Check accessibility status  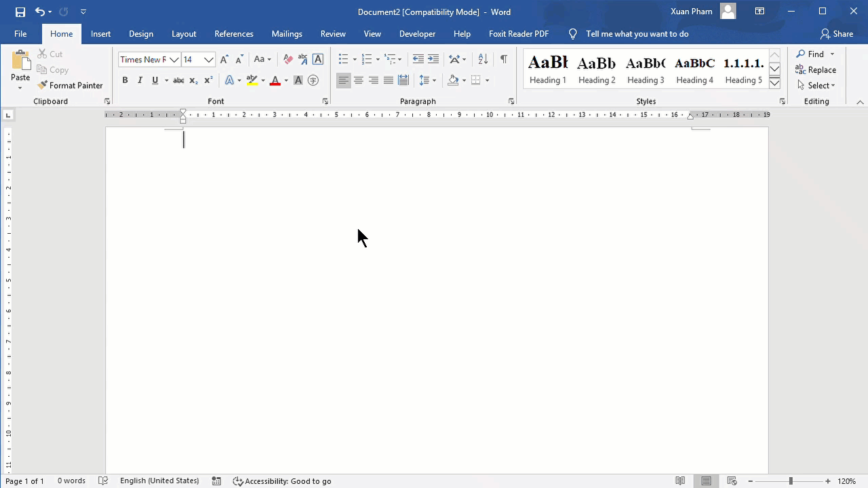coord(282,481)
